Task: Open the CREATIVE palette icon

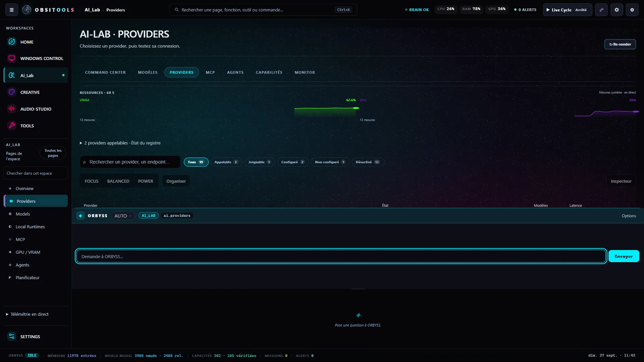Action: point(12,92)
